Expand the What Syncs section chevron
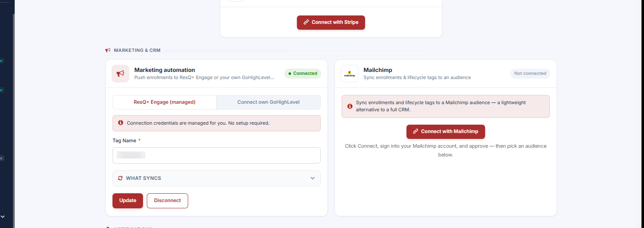The width and height of the screenshot is (644, 228). tap(312, 178)
